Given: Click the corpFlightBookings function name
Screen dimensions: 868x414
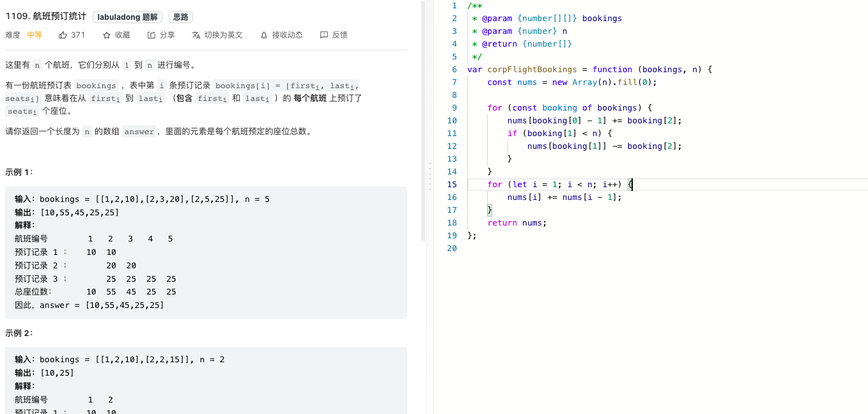Looking at the screenshot, I should click(532, 70).
